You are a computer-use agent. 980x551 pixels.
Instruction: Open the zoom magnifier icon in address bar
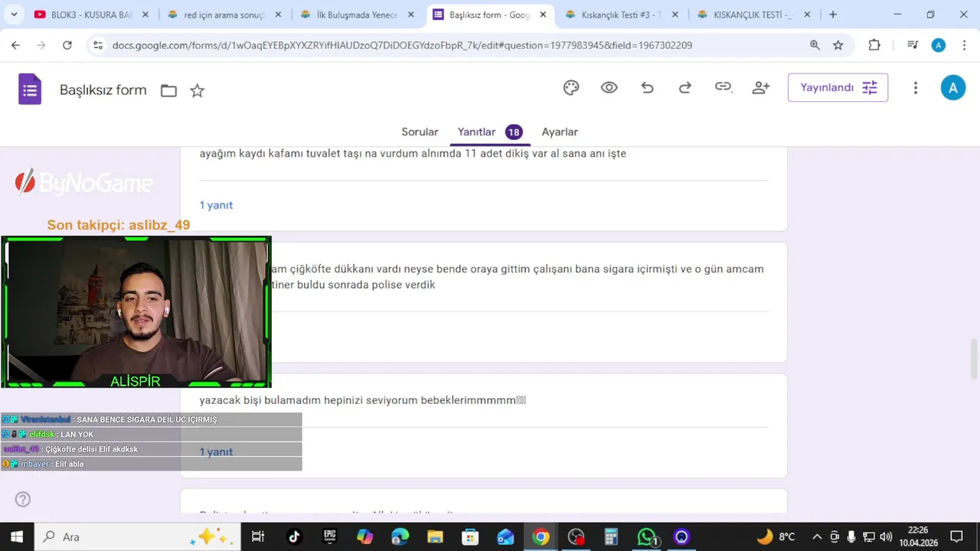pos(815,45)
